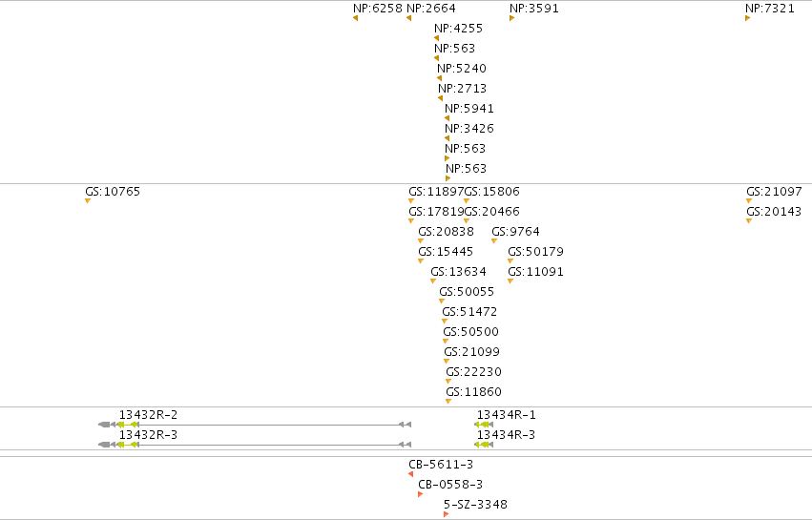
Task: Select the GS:50179 marker triangle
Action: [510, 261]
